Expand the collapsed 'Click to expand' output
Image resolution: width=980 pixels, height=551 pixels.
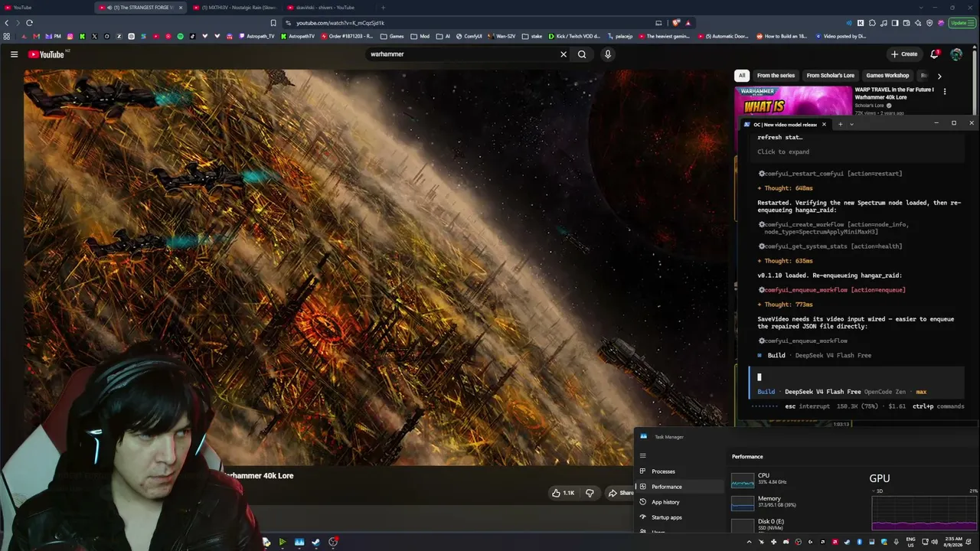tap(783, 152)
